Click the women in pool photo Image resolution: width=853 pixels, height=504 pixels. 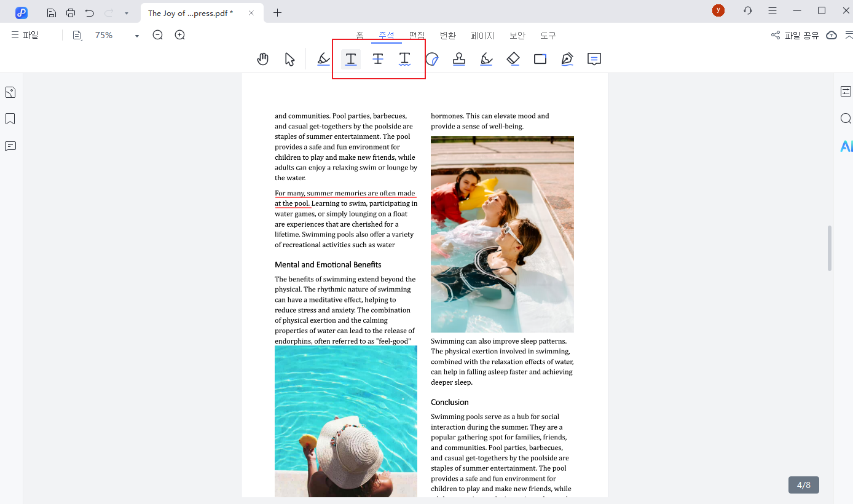502,234
